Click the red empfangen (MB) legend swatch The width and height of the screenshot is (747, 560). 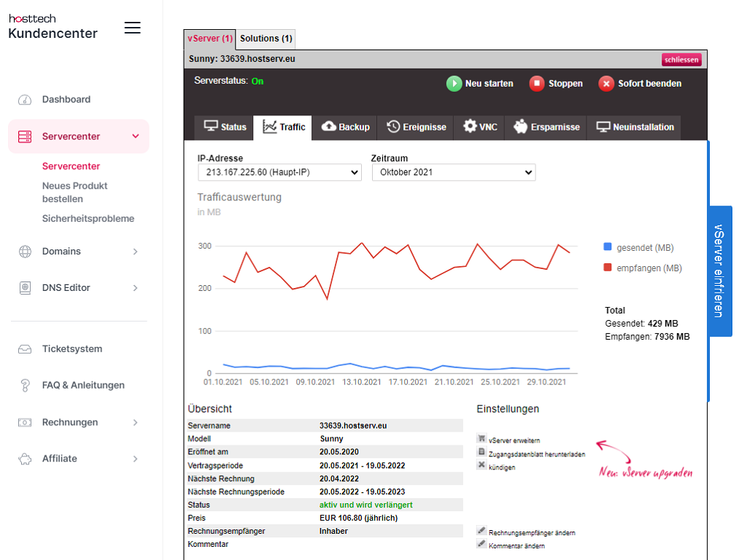point(608,267)
